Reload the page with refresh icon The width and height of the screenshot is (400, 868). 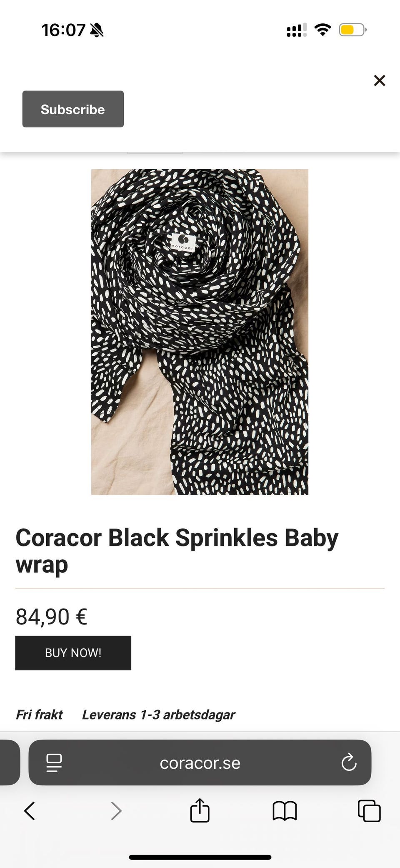click(x=349, y=762)
